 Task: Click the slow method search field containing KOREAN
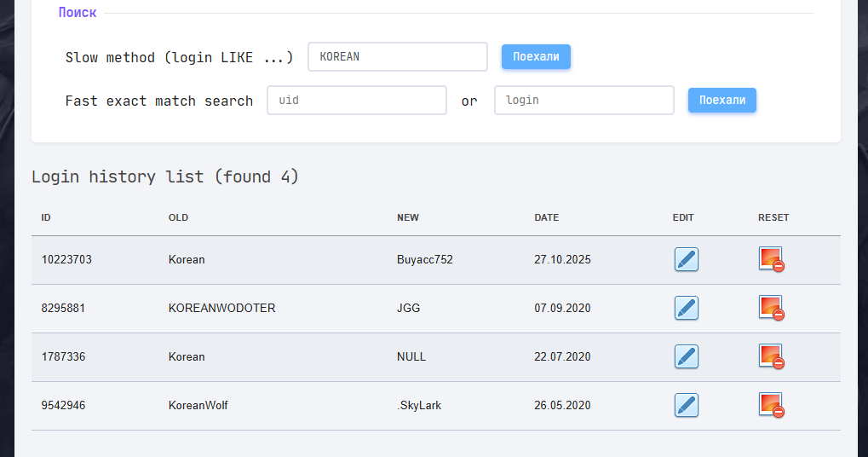click(397, 57)
